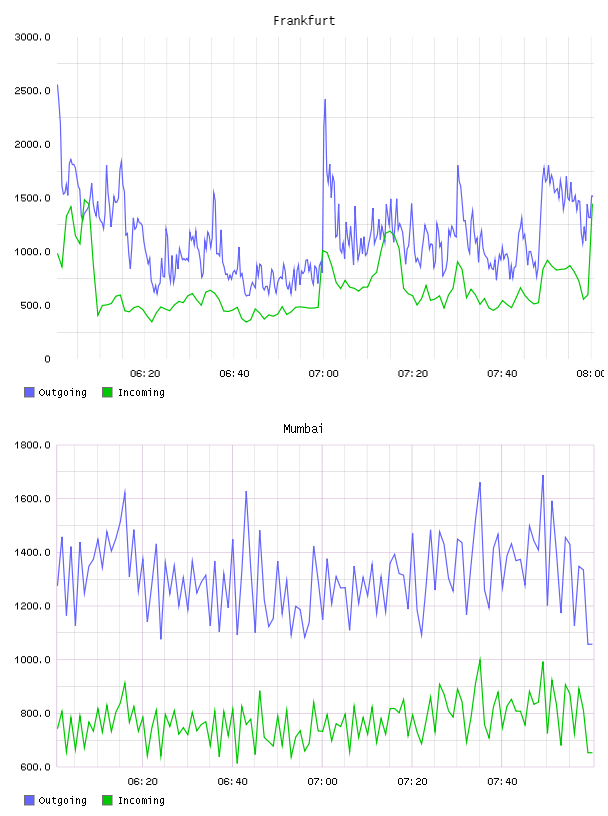Viewport: 608px width, 816px height.
Task: Click the Outgoing color swatch in Frankfurt legend
Action: 29,392
